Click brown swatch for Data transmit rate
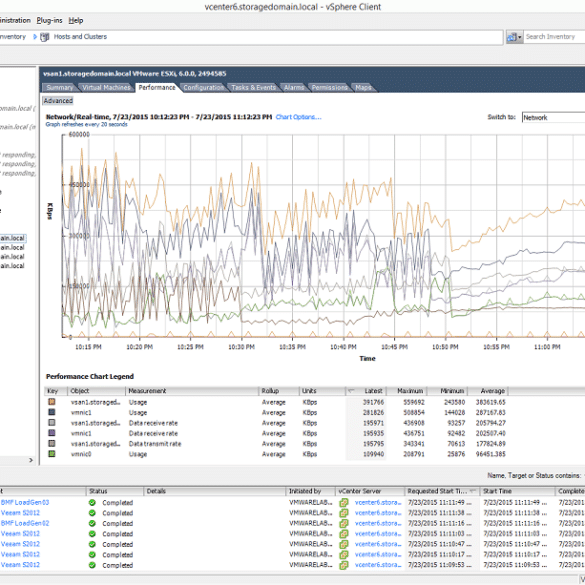This screenshot has height=585, width=585. tap(52, 444)
